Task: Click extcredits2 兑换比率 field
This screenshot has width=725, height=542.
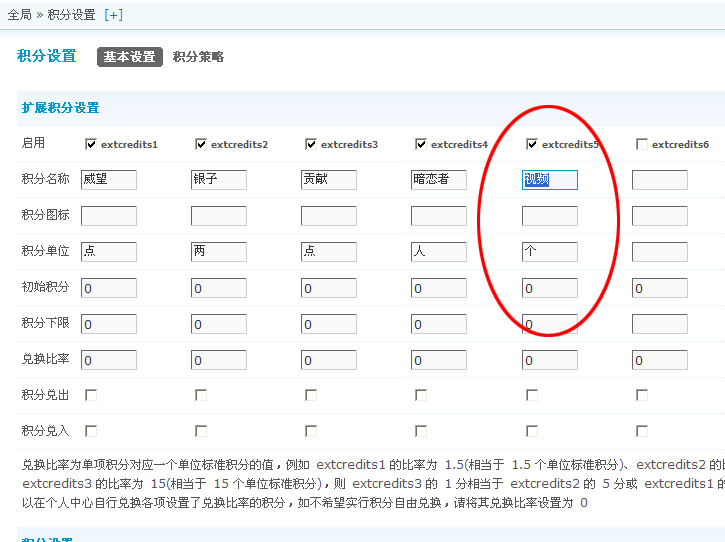Action: click(219, 360)
